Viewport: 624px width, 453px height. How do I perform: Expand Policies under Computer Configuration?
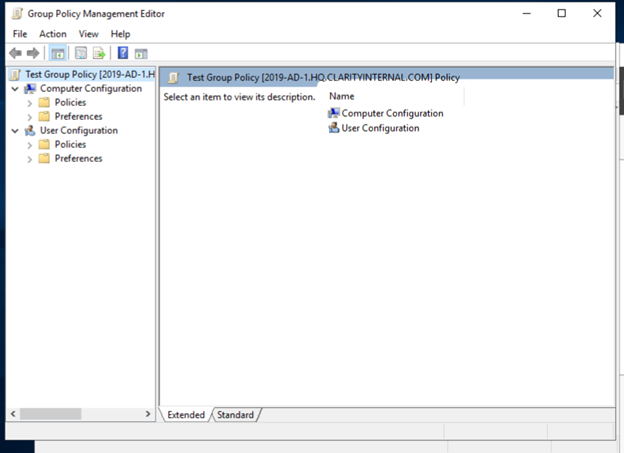point(29,103)
